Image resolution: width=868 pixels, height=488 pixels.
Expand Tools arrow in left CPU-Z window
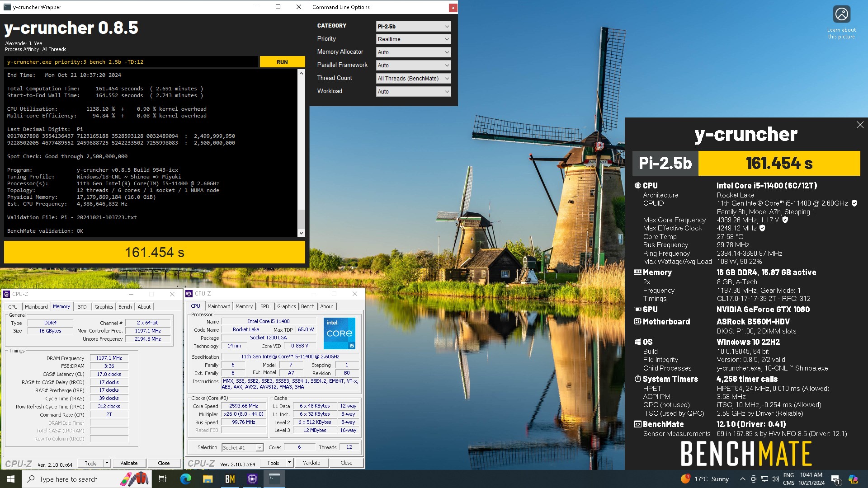107,463
